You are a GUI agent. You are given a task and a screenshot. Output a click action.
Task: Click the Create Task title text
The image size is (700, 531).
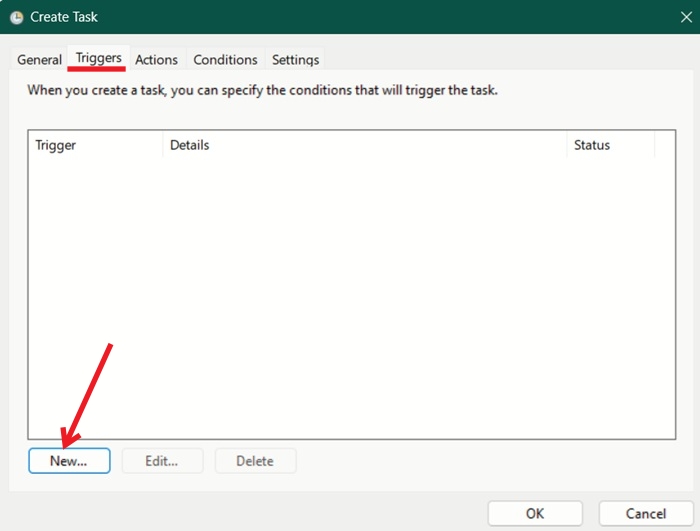[x=63, y=17]
